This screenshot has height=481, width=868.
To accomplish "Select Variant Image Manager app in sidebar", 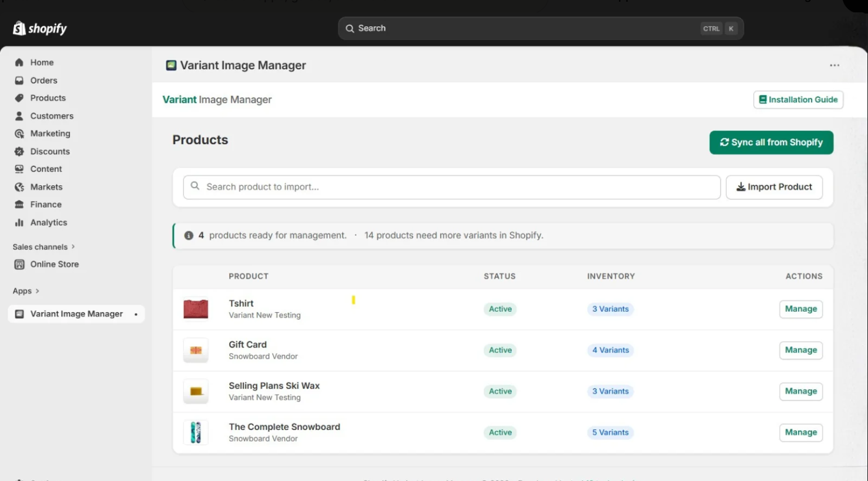I will [77, 314].
